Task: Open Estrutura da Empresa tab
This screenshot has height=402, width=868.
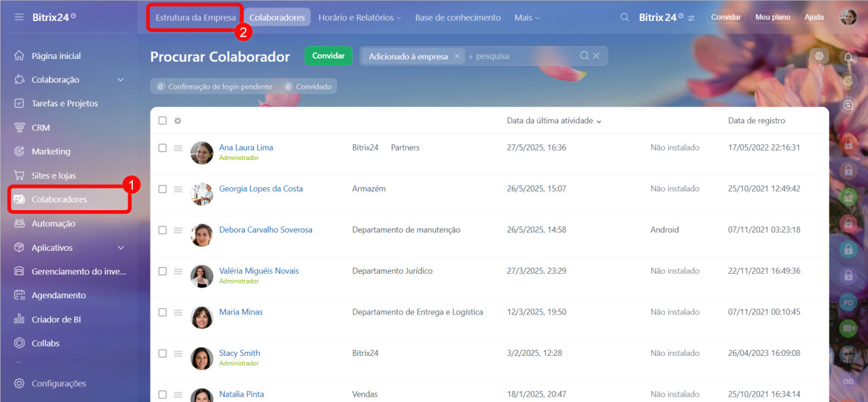Action: (x=196, y=18)
